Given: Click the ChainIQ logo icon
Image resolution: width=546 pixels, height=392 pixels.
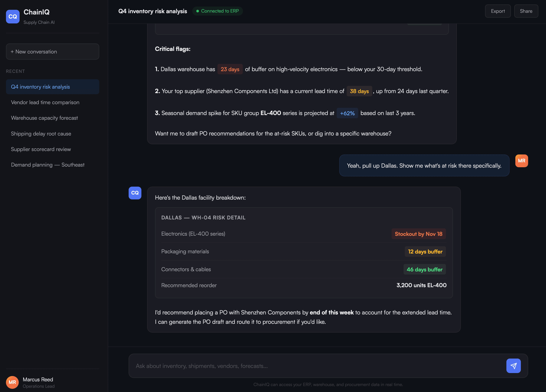Looking at the screenshot, I should (x=13, y=16).
